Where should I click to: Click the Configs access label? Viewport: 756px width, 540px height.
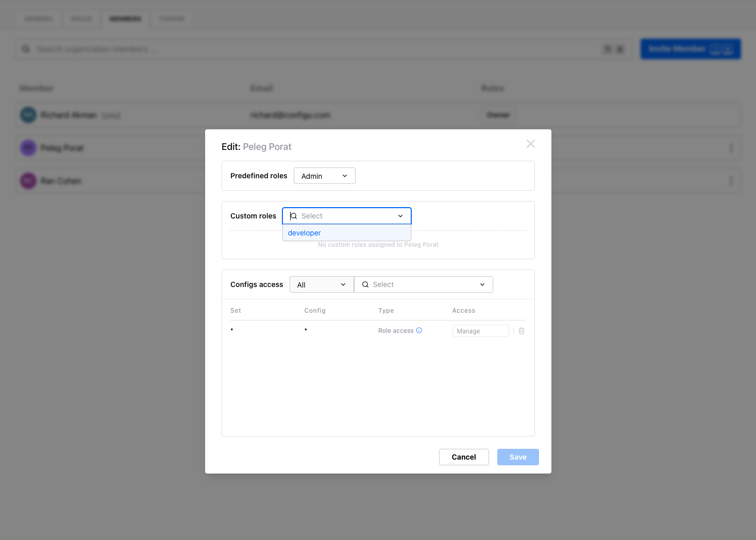(x=257, y=284)
